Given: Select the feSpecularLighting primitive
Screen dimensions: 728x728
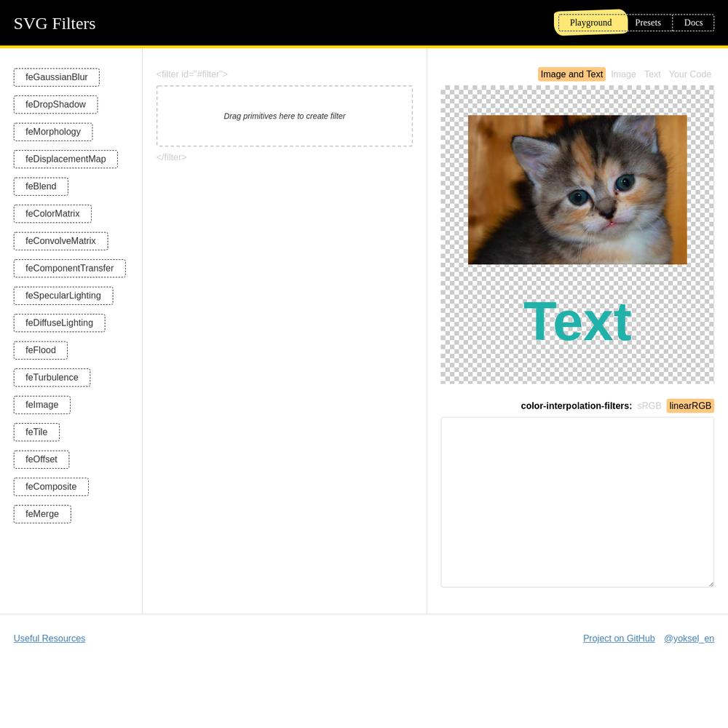Looking at the screenshot, I should (63, 296).
